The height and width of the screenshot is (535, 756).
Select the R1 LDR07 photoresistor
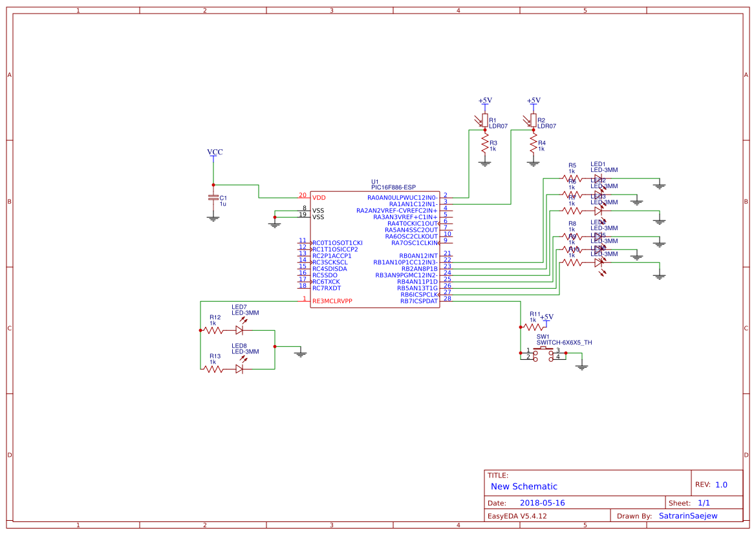click(484, 120)
